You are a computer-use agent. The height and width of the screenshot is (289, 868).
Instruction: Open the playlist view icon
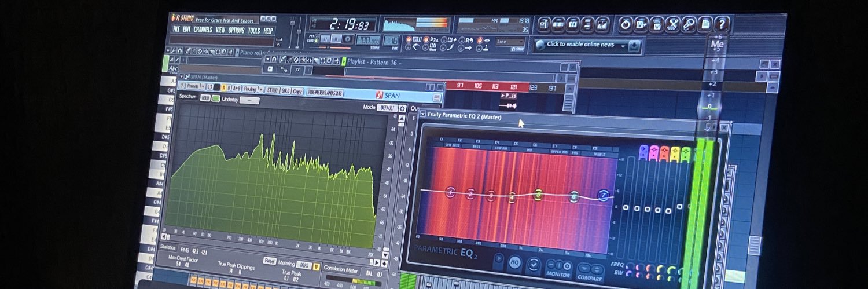[x=544, y=24]
